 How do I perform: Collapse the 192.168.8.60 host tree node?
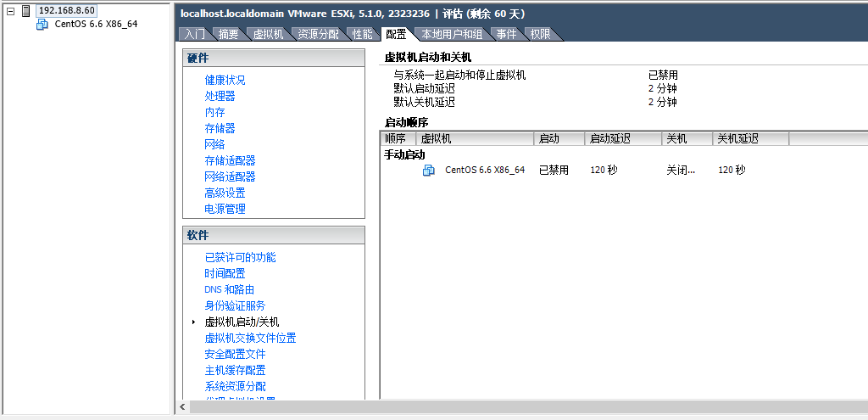tap(10, 10)
